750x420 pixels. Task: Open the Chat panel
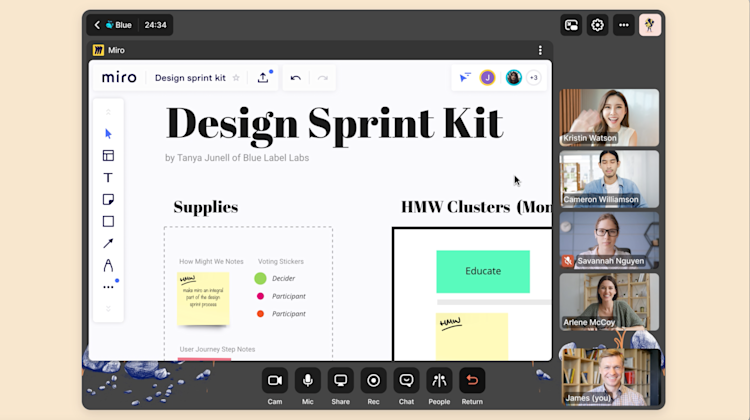point(406,381)
